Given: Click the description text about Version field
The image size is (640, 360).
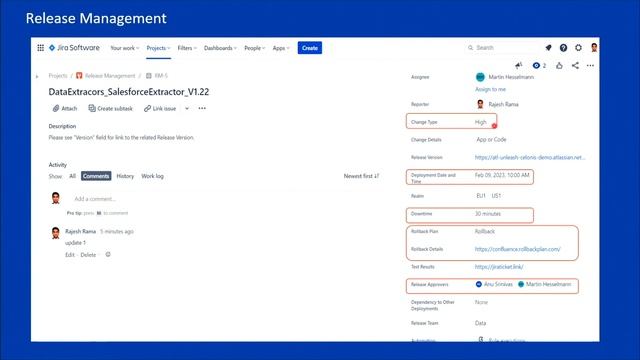Looking at the screenshot, I should [x=121, y=138].
